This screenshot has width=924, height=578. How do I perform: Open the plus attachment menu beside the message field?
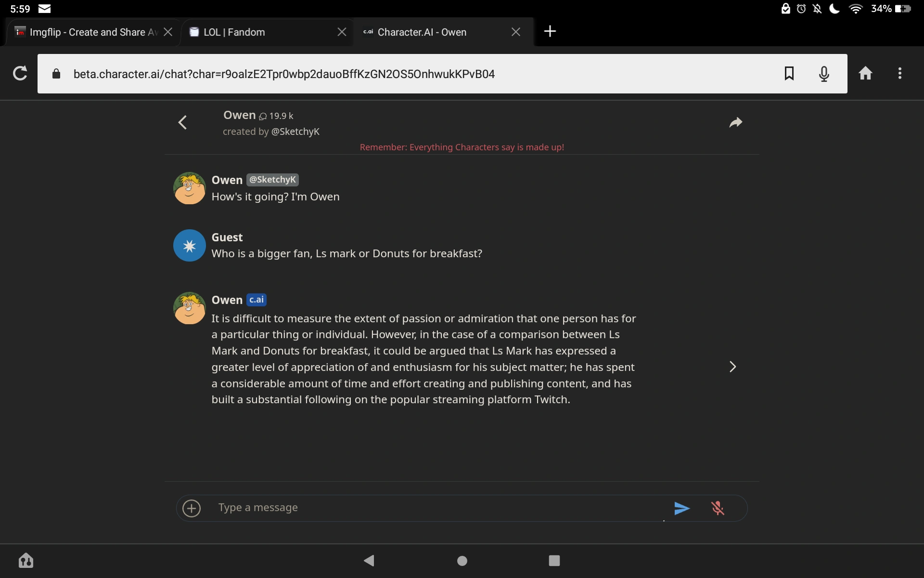click(x=192, y=508)
